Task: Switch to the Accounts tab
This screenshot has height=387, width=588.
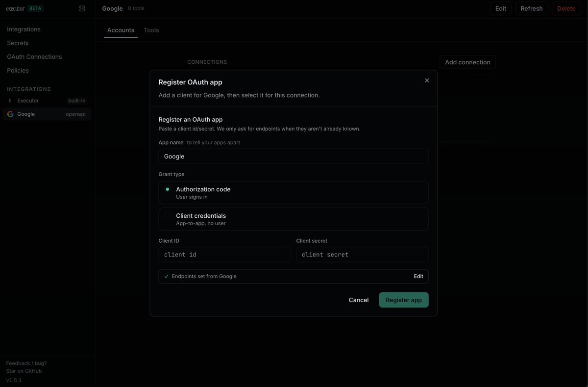Action: (x=121, y=30)
